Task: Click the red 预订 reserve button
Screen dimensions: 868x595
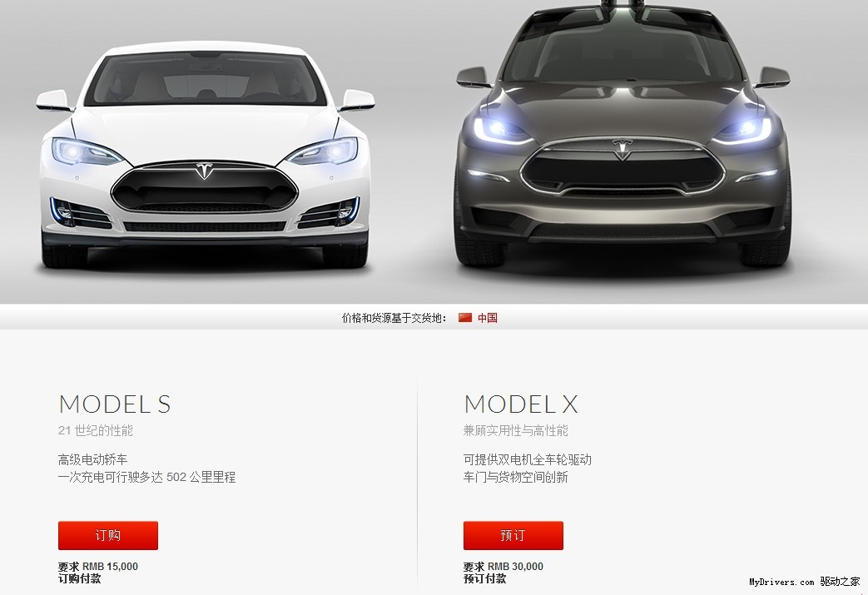Action: click(513, 535)
